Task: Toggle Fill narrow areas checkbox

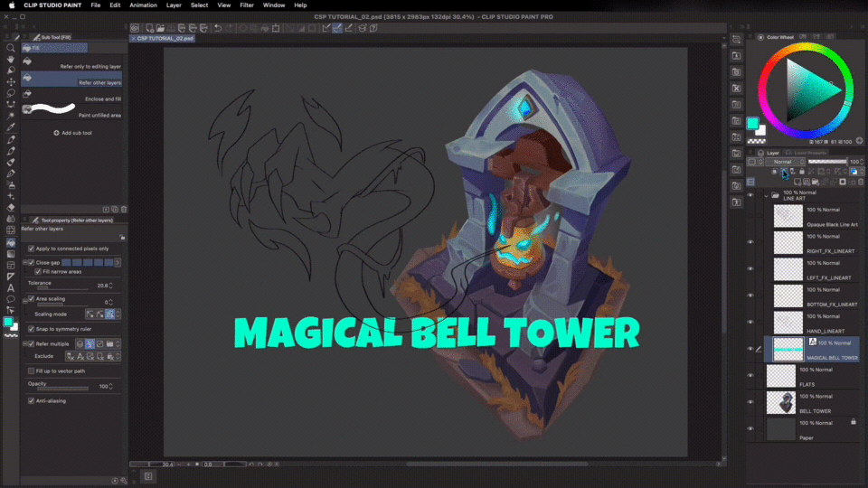Action: tap(38, 272)
